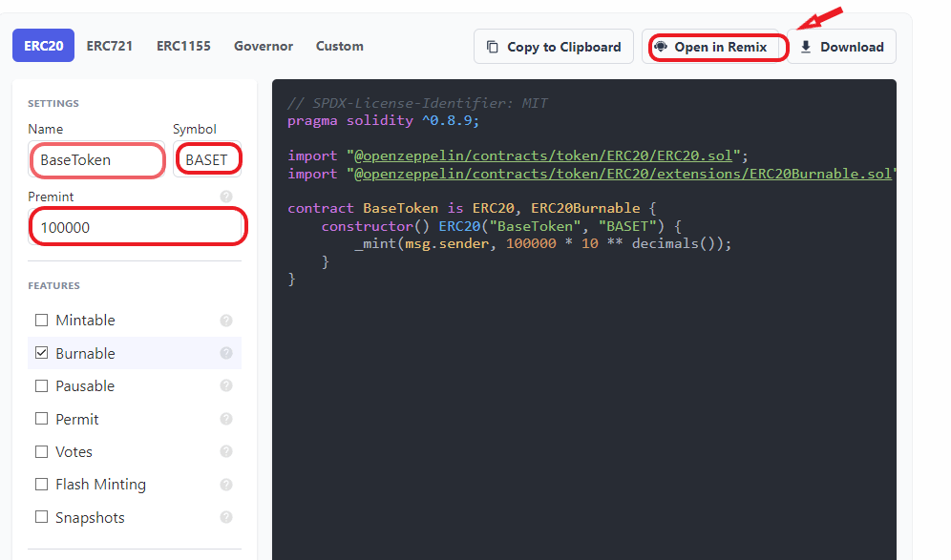Click the token Name input field
This screenshot has width=951, height=560.
point(98,160)
